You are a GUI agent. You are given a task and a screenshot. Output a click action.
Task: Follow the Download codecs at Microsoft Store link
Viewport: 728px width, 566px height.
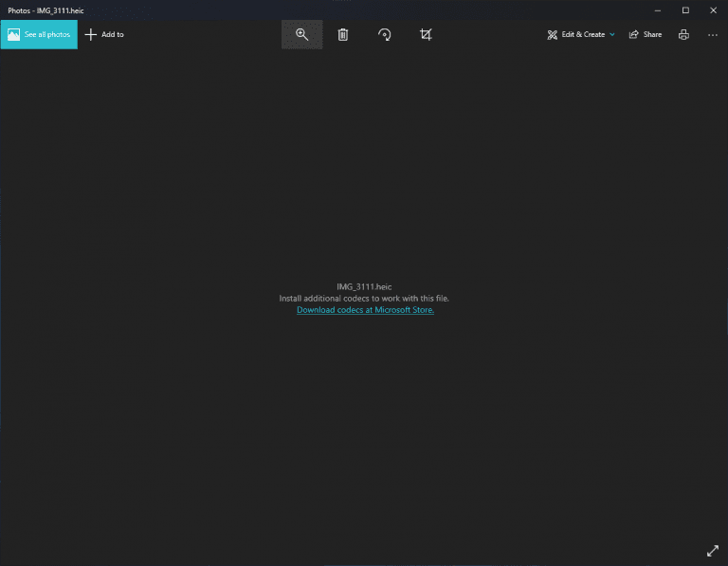click(365, 310)
